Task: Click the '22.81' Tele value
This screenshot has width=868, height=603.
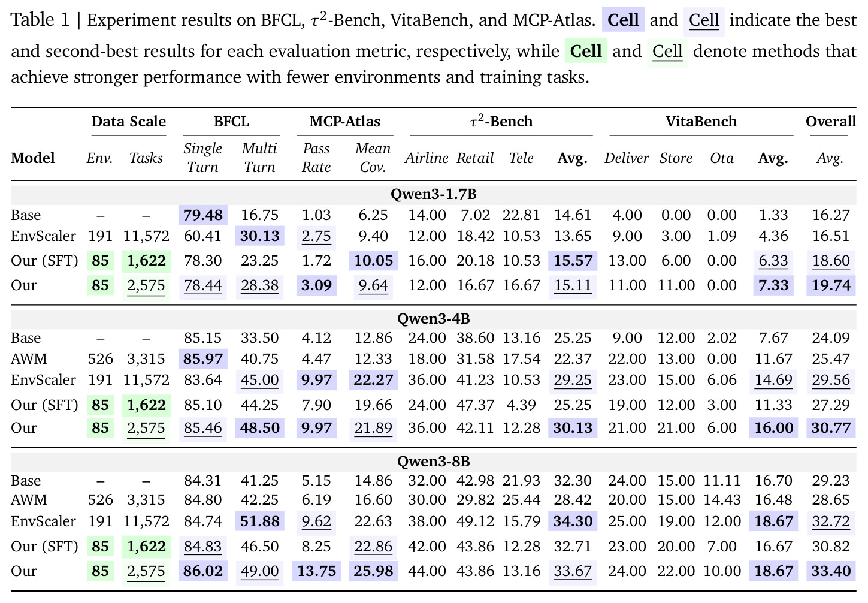Action: point(521,215)
